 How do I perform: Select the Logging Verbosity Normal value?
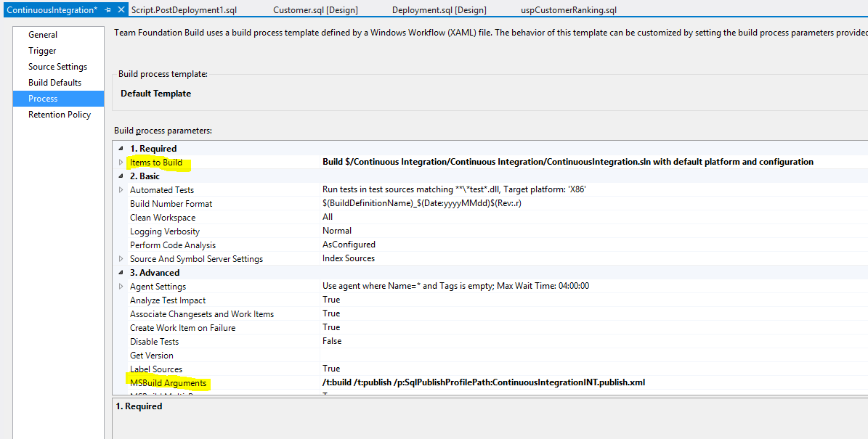pos(337,231)
